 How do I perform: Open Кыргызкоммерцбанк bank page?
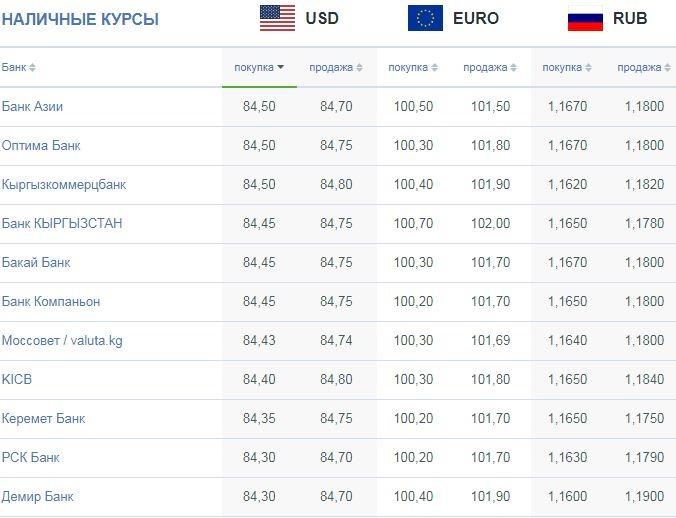(x=64, y=185)
